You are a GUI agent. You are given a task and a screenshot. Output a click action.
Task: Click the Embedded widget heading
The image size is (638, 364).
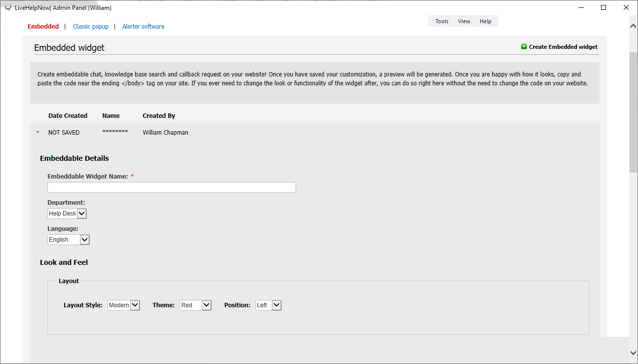(x=69, y=48)
